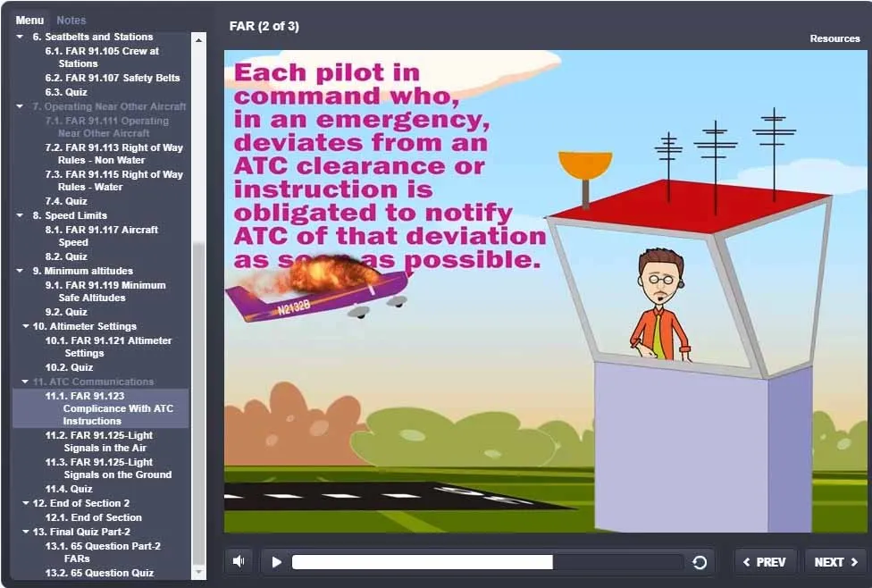Open the 6.3. Quiz item

(66, 92)
